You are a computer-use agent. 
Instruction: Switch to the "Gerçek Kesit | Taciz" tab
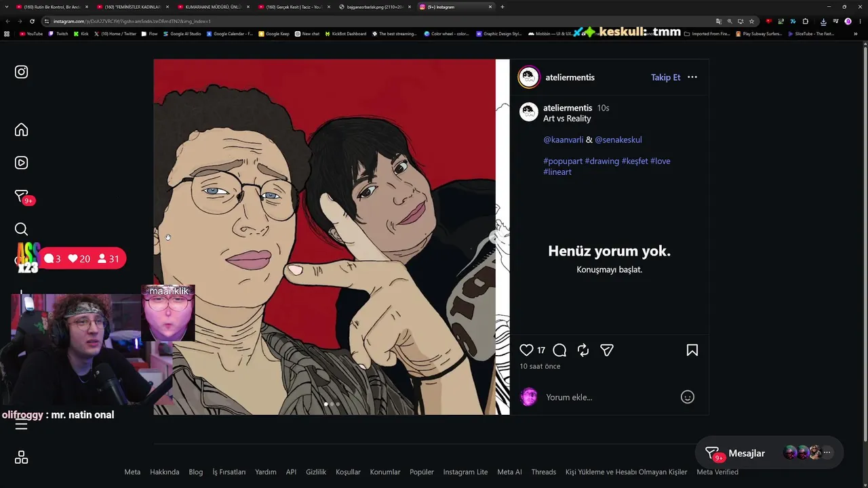[294, 7]
